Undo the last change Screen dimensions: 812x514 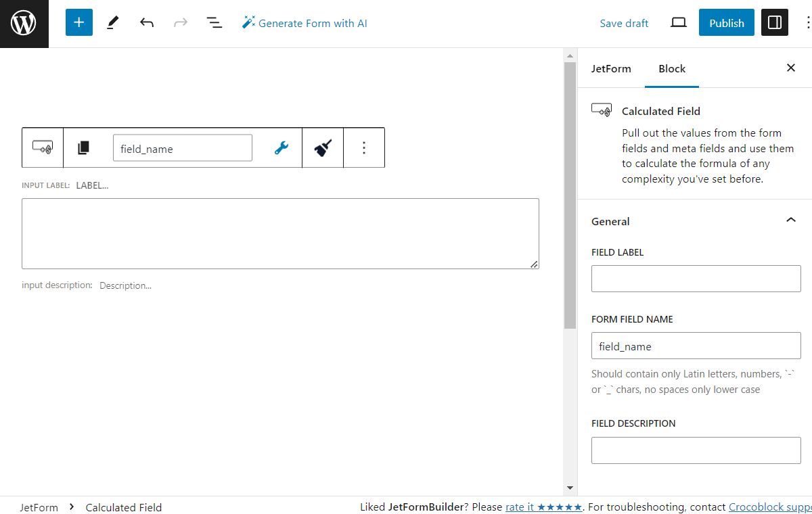point(146,22)
